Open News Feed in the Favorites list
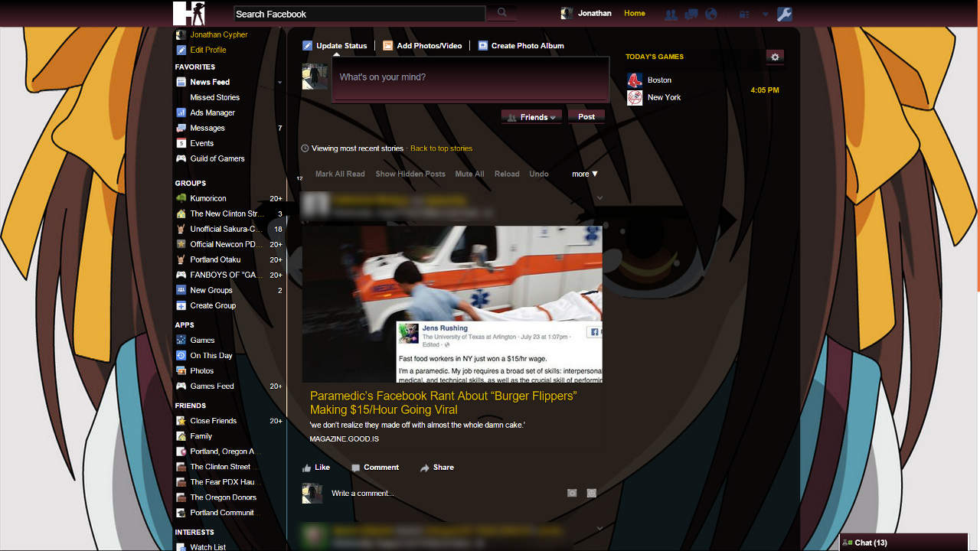The height and width of the screenshot is (551, 980). (210, 82)
